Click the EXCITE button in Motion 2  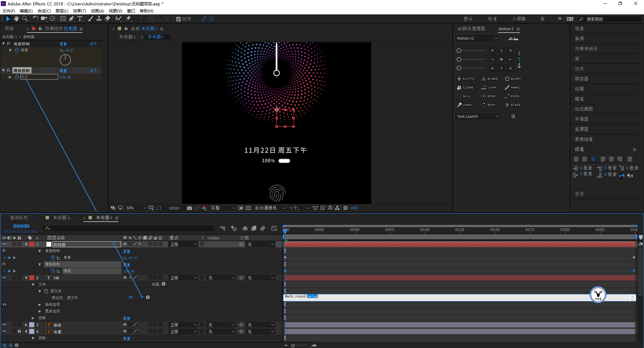coord(466,79)
